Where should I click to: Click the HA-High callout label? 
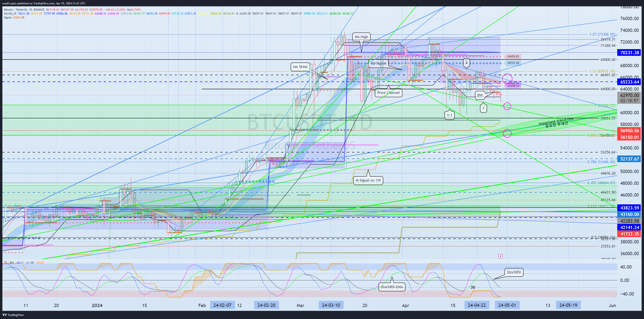tap(362, 37)
